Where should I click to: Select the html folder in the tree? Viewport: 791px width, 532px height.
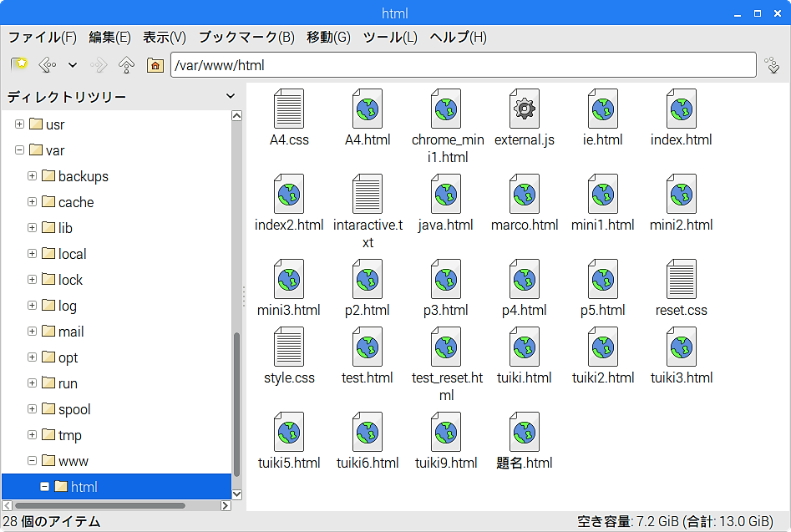pos(117,487)
